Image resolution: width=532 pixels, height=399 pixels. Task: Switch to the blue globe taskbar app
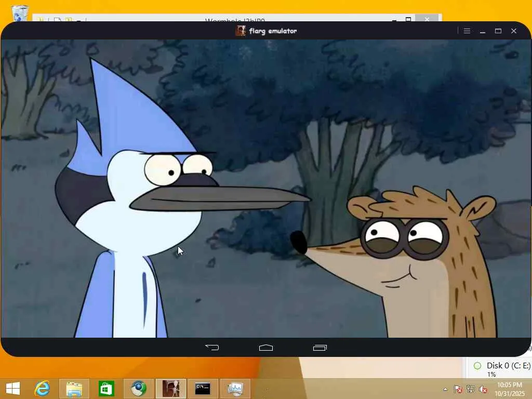[x=138, y=389]
